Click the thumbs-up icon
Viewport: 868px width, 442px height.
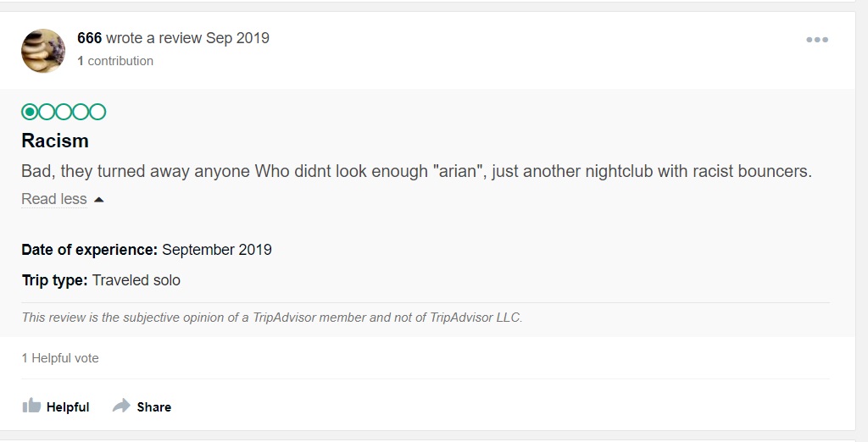coord(32,406)
